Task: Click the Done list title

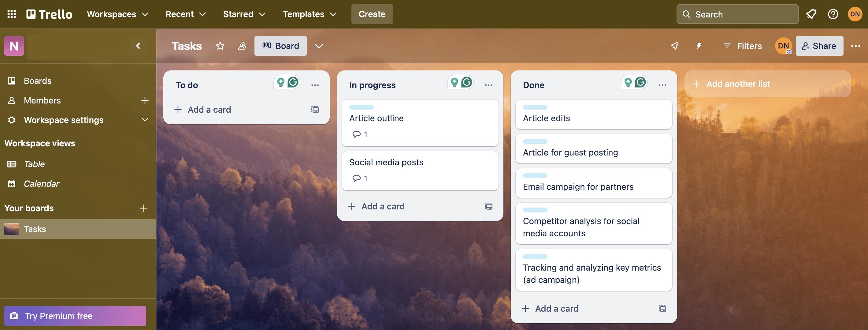Action: click(533, 85)
